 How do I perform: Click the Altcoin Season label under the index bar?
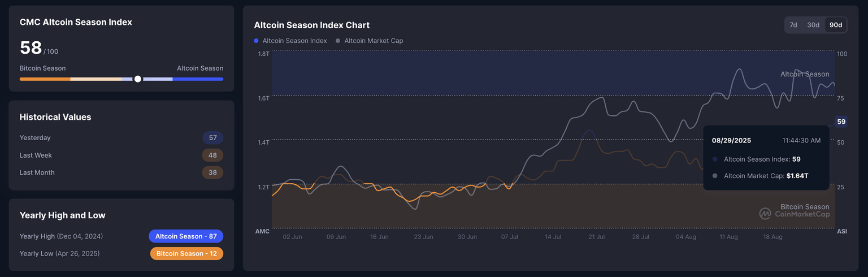pos(200,68)
